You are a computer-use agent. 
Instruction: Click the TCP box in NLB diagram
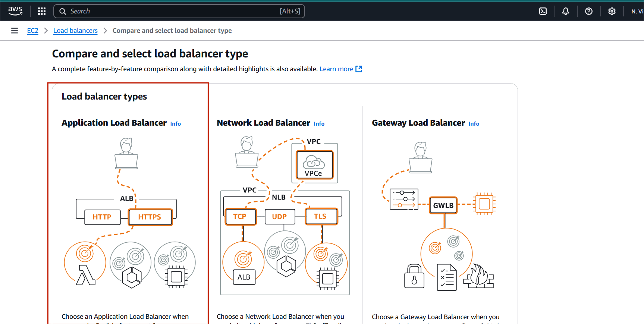tap(241, 217)
